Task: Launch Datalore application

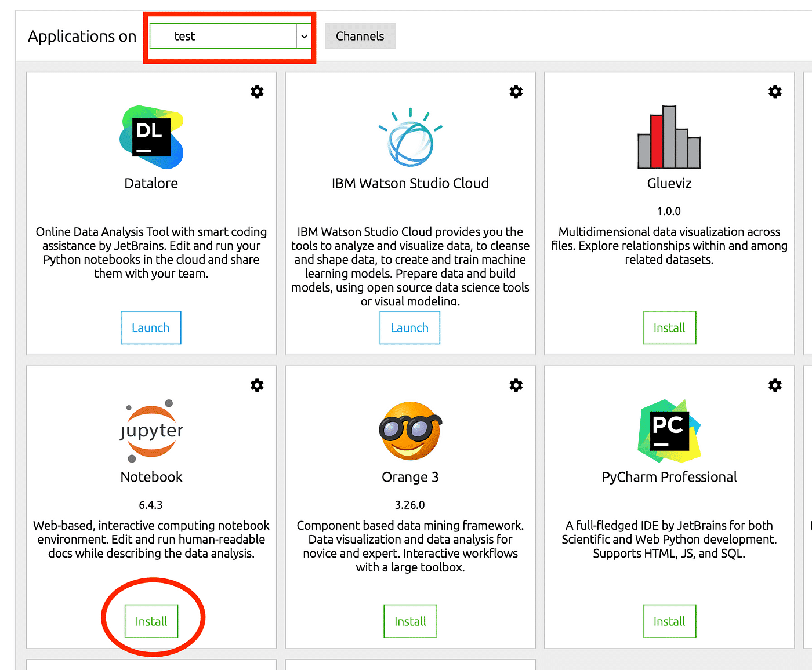Action: 151,327
